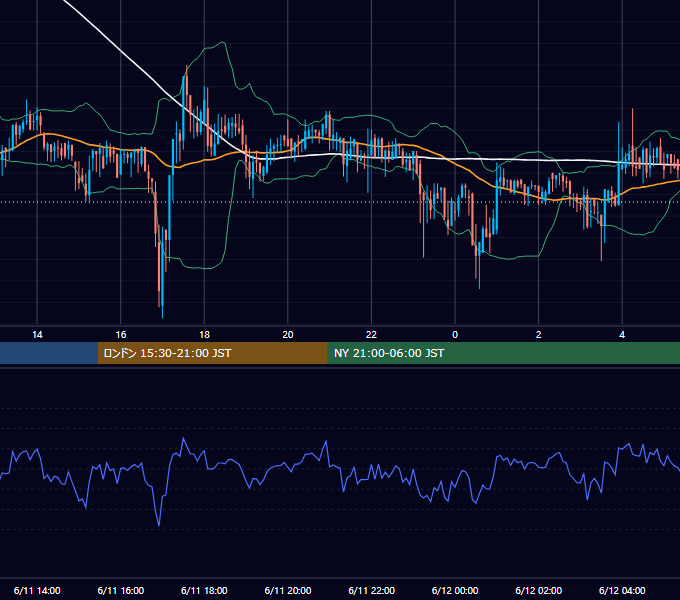
Task: Click the blue session bar before ロンドン
Action: pyautogui.click(x=49, y=353)
